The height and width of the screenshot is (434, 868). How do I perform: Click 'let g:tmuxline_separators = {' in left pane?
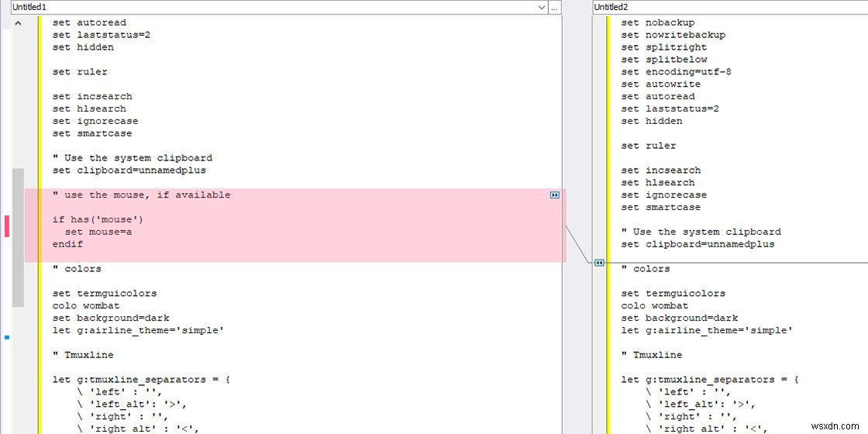tap(141, 380)
